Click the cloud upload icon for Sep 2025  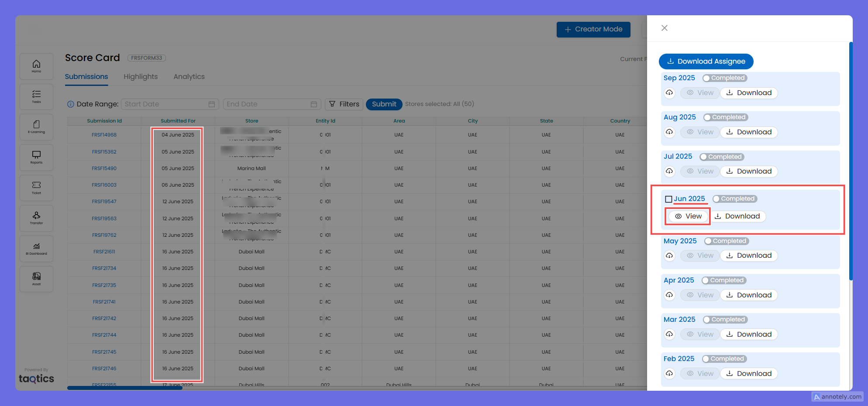(669, 93)
